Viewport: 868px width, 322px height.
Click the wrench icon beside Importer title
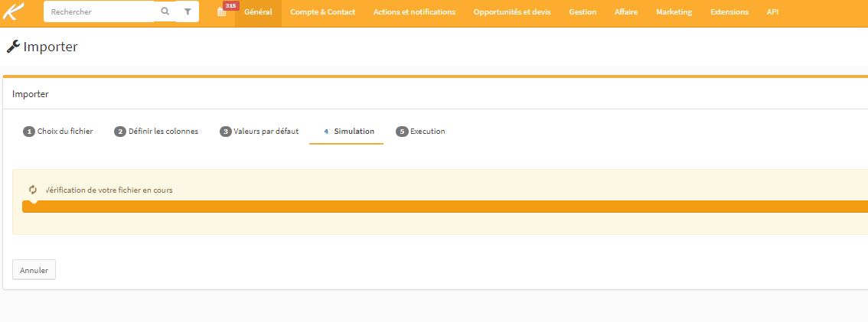click(13, 47)
